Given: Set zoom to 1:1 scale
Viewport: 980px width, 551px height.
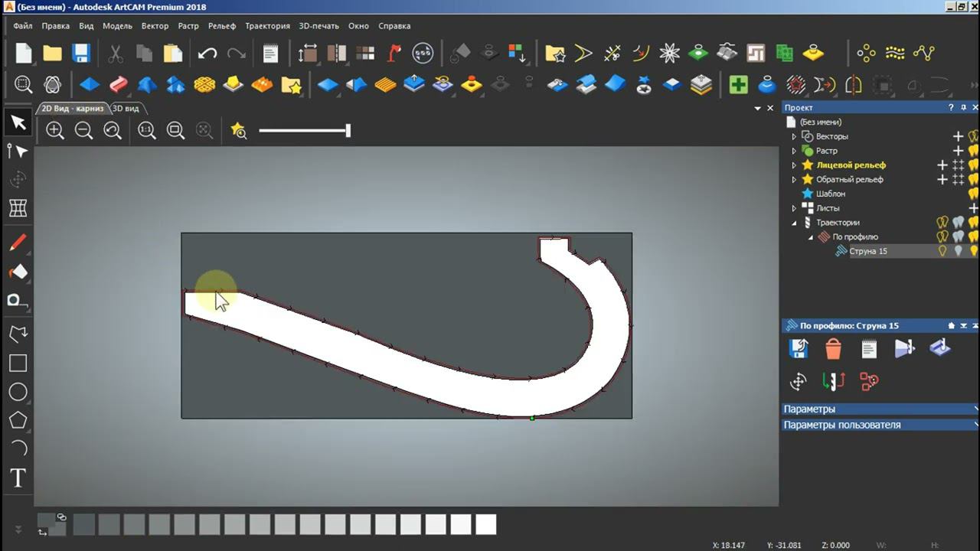Looking at the screenshot, I should 147,130.
